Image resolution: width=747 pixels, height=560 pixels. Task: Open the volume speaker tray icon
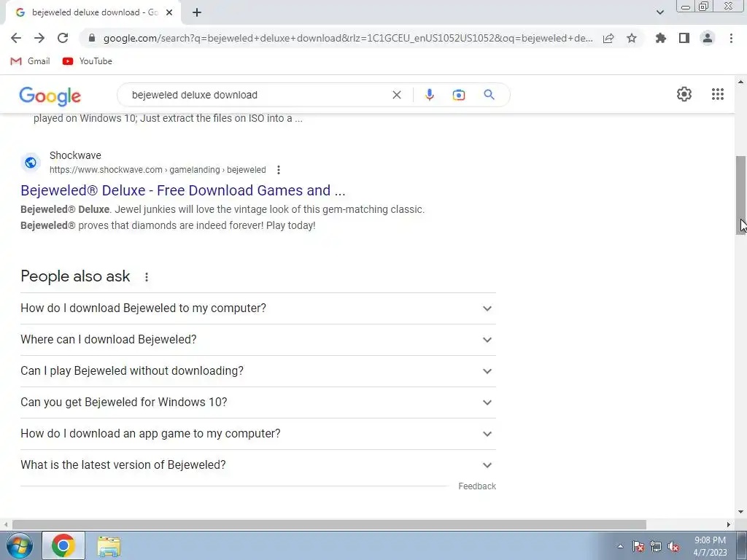673,546
